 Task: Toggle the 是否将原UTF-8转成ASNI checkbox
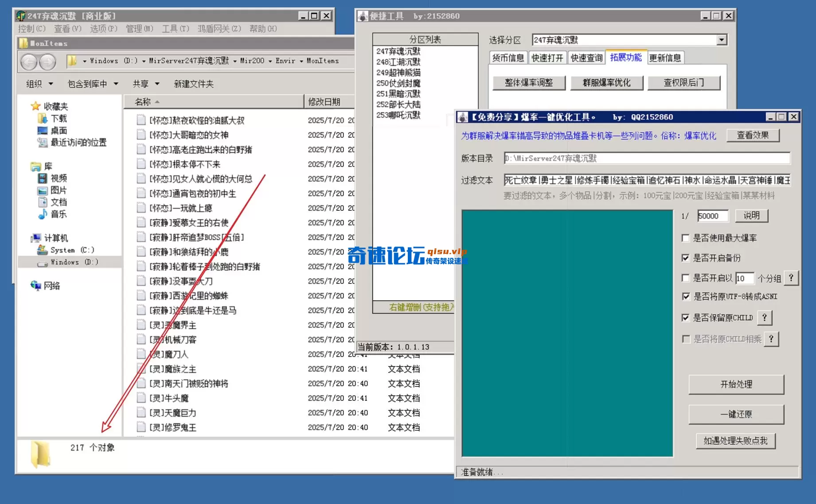pyautogui.click(x=685, y=296)
